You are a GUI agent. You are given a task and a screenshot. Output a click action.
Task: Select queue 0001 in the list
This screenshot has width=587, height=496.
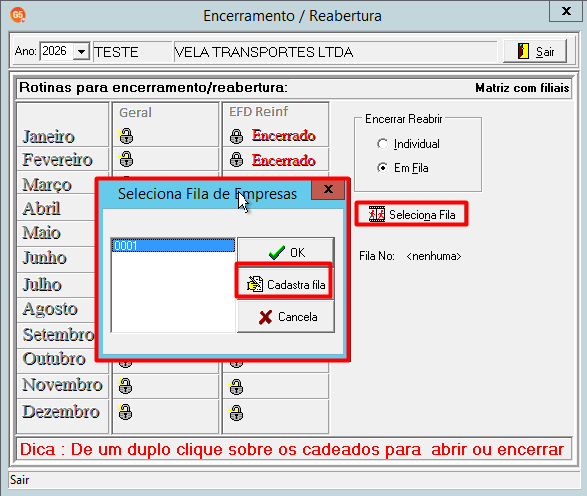click(173, 246)
